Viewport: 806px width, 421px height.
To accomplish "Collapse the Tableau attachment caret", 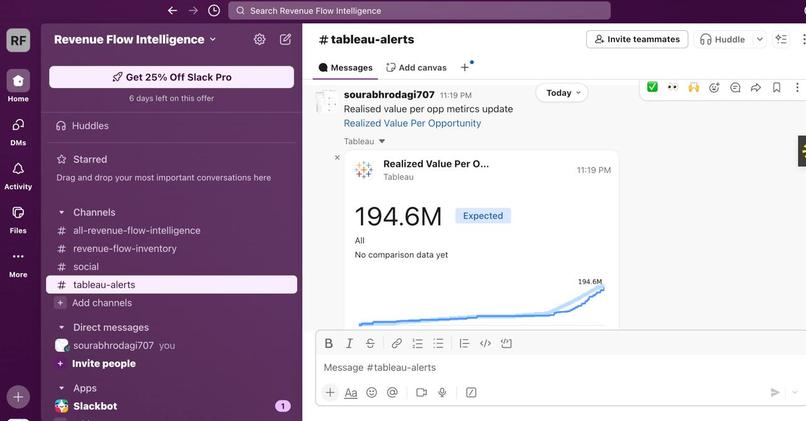I will (381, 141).
